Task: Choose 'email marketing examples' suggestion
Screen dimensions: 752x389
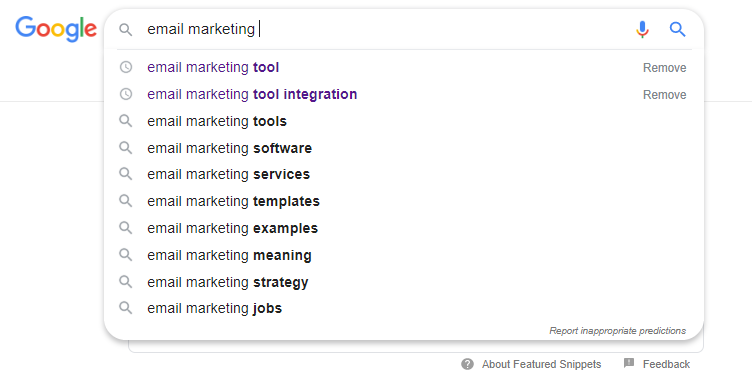Action: coord(404,228)
